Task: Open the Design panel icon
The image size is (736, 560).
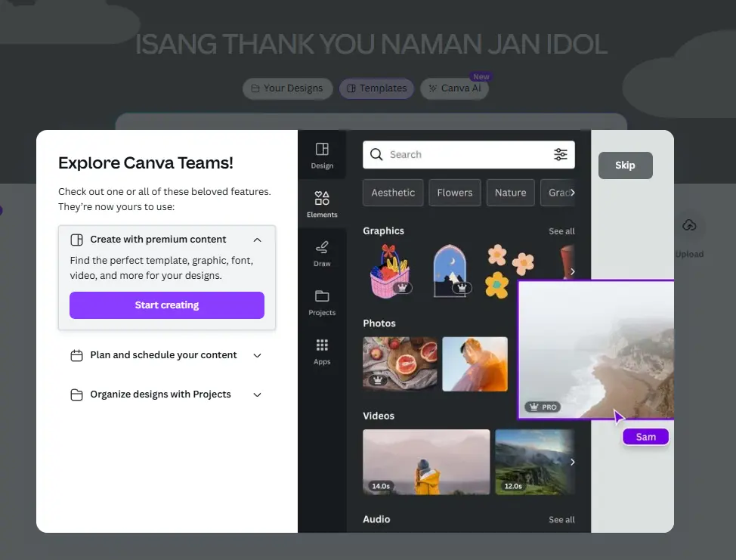Action: pos(322,150)
